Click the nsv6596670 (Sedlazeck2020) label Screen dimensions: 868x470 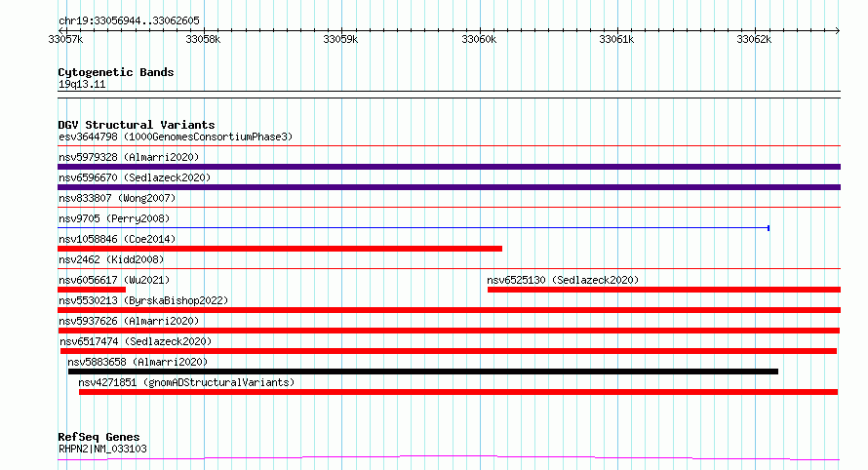point(135,177)
